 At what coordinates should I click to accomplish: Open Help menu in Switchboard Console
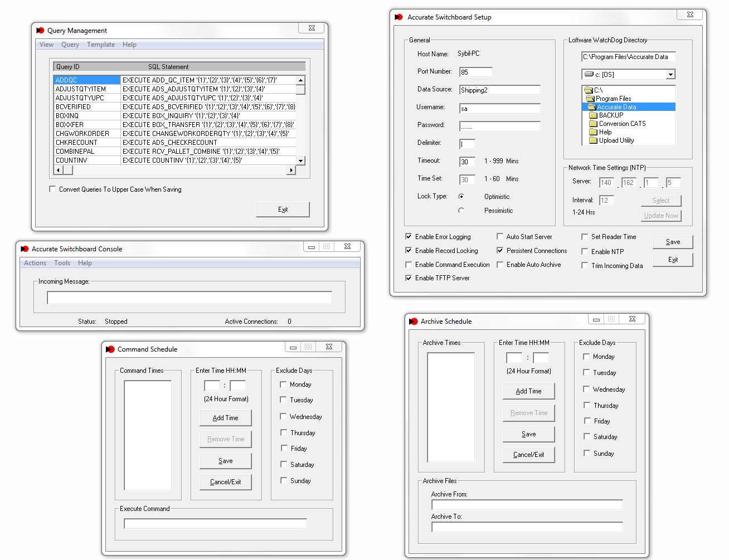pyautogui.click(x=85, y=263)
